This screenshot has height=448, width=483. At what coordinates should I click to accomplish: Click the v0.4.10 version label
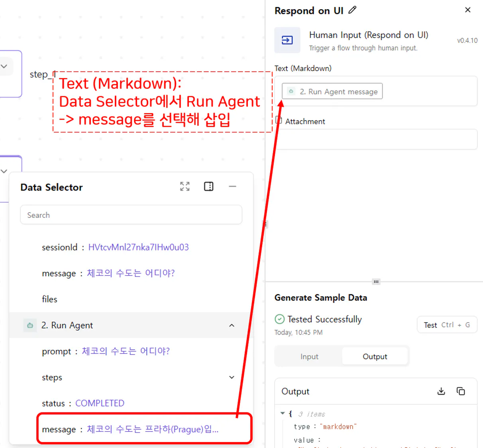pyautogui.click(x=467, y=40)
